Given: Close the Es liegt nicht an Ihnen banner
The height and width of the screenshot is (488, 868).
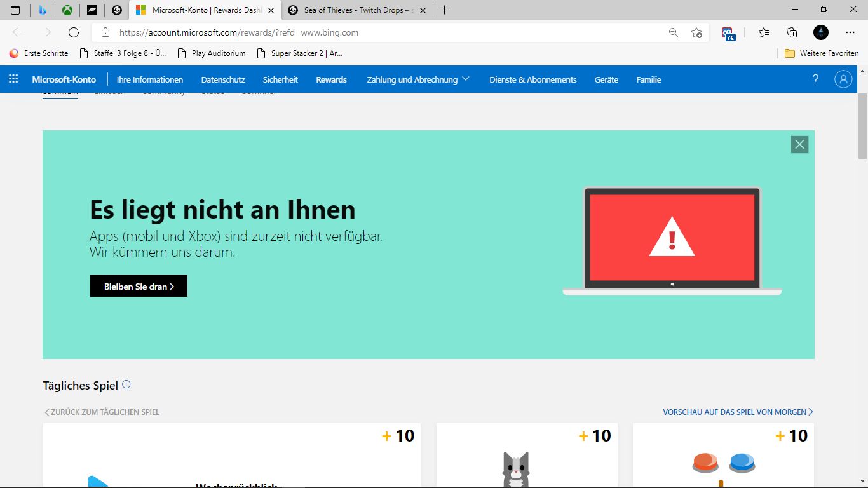Looking at the screenshot, I should point(800,145).
